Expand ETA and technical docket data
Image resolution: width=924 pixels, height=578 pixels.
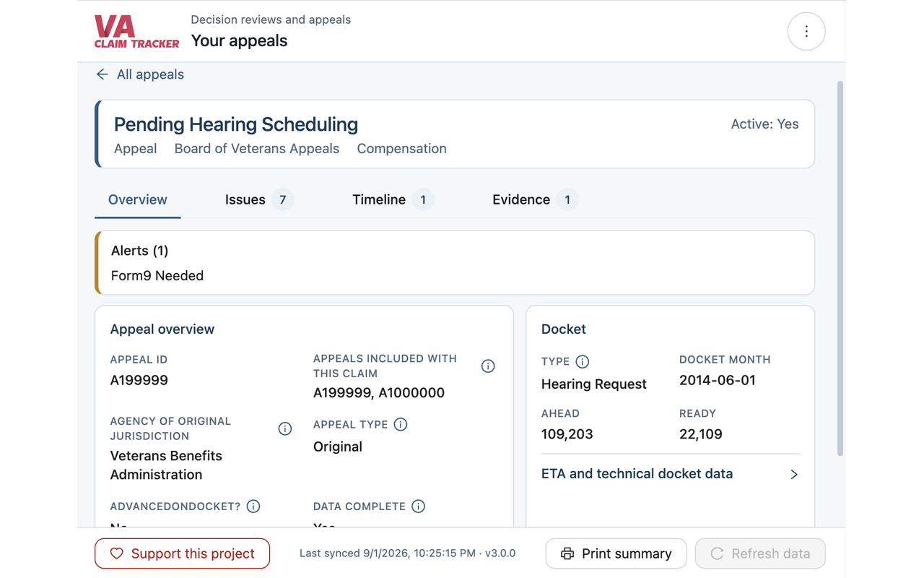(x=671, y=474)
